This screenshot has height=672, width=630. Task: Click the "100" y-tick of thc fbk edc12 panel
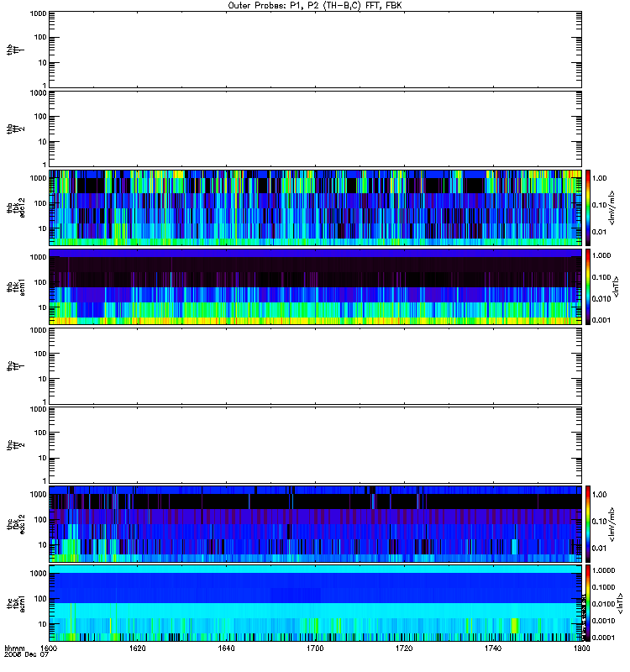40,520
